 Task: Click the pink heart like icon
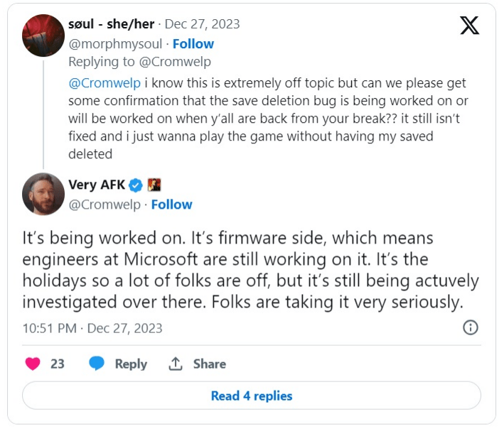(x=33, y=364)
